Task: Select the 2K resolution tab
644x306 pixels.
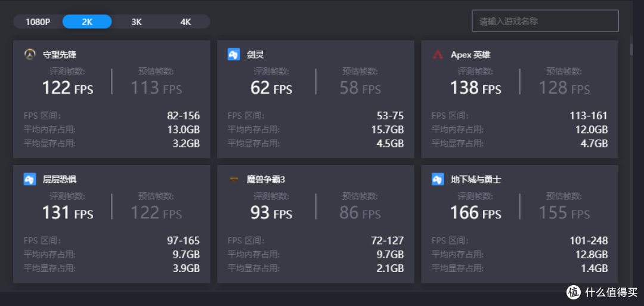Action: point(87,21)
